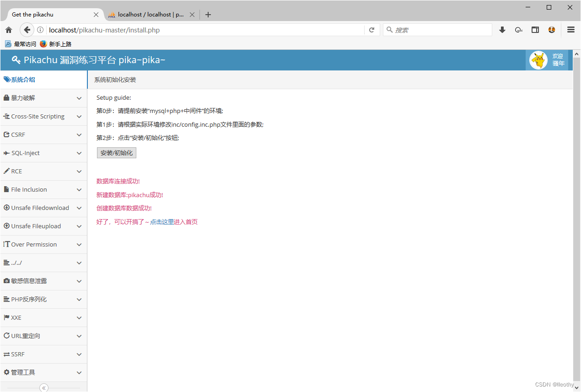Click the CSRF share icon

(x=6, y=134)
